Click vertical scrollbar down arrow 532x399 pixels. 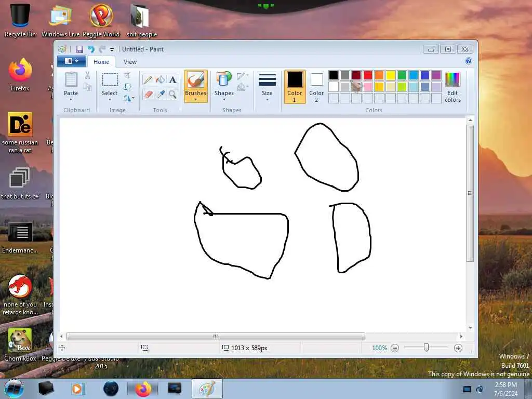[x=470, y=328]
